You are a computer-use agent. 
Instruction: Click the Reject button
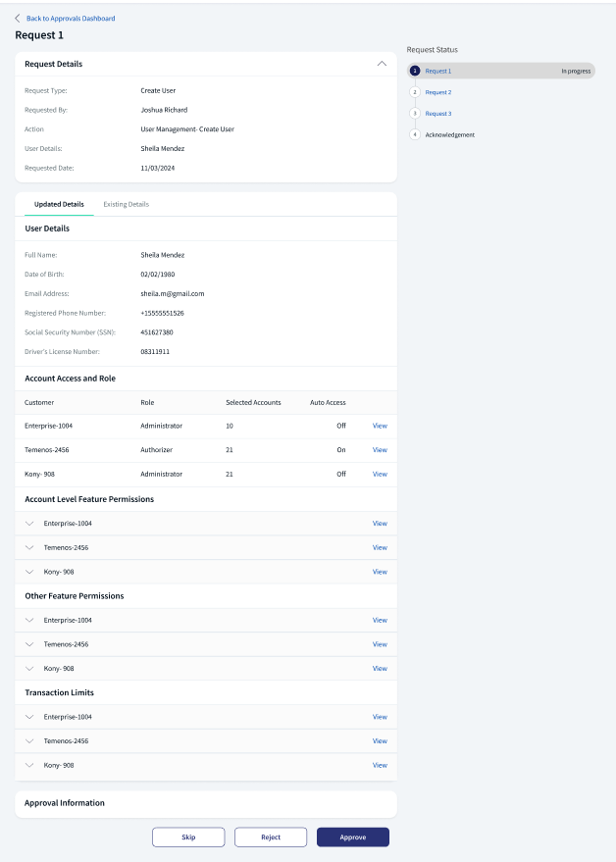[x=271, y=837]
